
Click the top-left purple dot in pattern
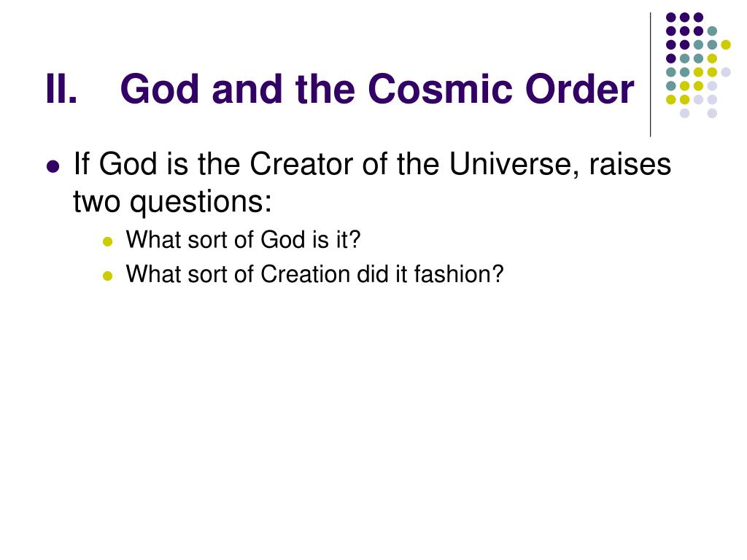[671, 17]
